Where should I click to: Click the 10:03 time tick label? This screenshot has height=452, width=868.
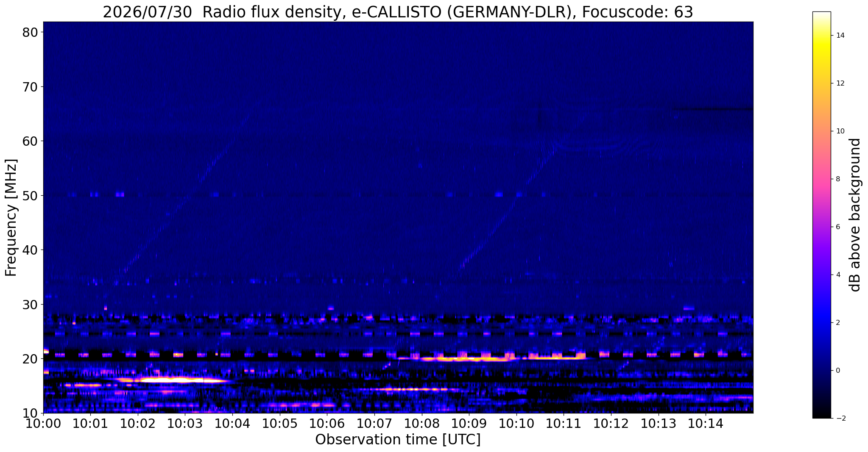tap(185, 423)
